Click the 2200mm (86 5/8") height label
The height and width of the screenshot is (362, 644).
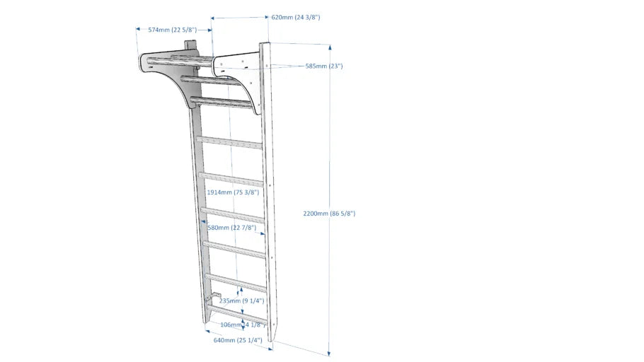[330, 213]
